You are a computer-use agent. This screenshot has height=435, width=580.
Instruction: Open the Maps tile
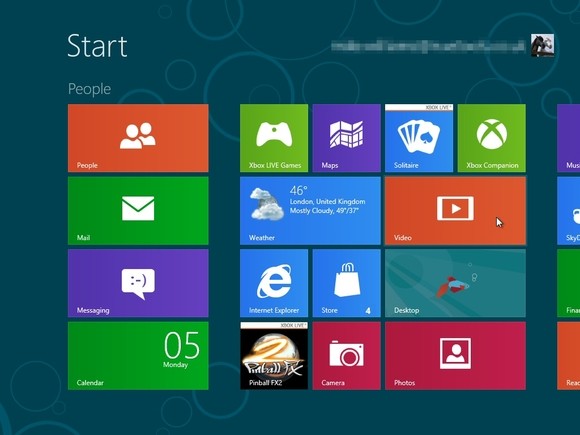pyautogui.click(x=347, y=138)
